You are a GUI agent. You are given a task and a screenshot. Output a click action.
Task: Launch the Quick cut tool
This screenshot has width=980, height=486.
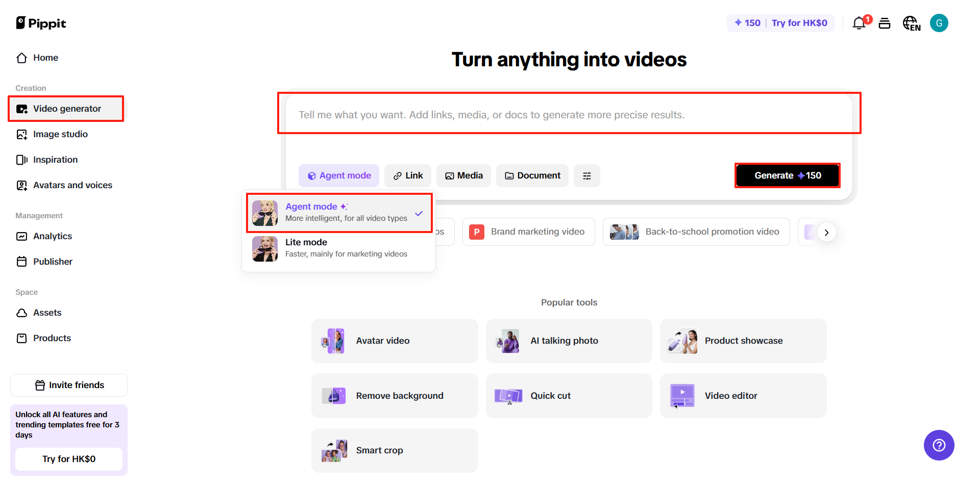point(569,396)
